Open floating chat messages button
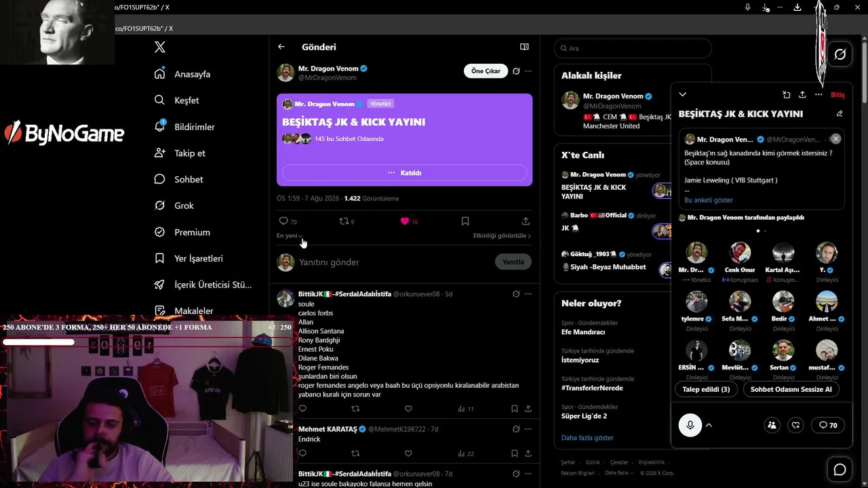 [x=840, y=469]
